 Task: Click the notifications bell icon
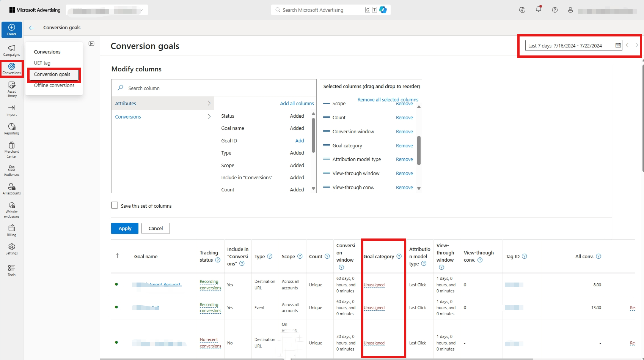[x=539, y=9]
